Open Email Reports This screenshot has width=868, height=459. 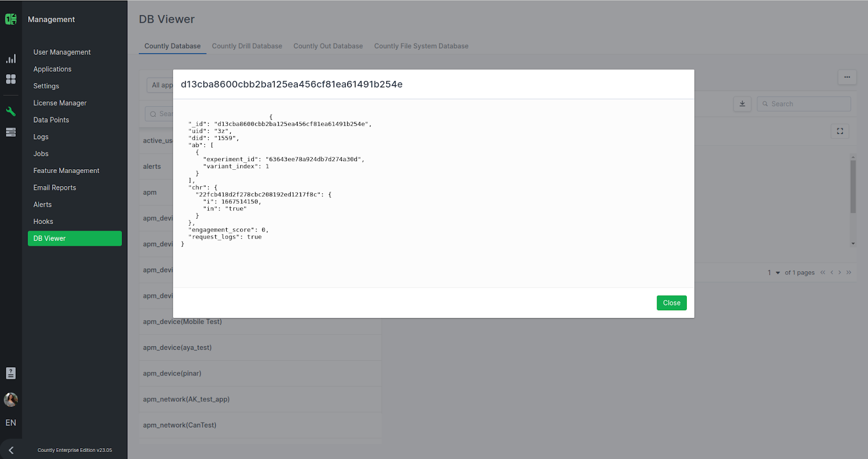pos(55,188)
